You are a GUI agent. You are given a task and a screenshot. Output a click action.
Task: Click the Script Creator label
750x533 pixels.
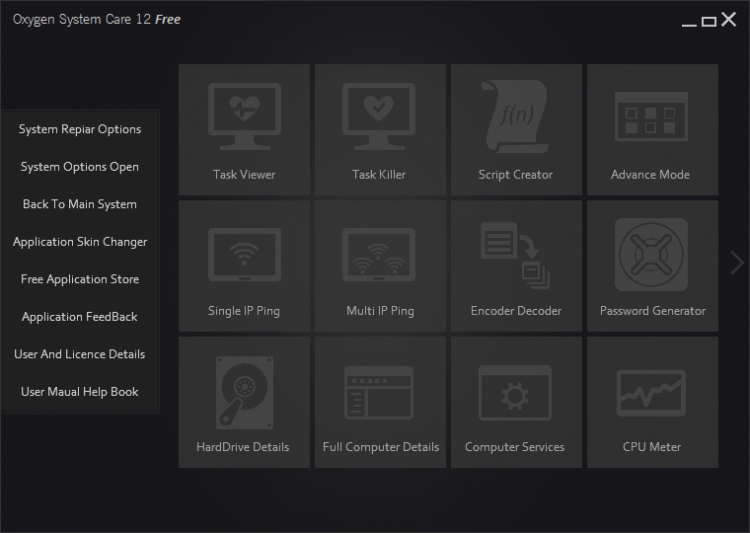tap(516, 175)
